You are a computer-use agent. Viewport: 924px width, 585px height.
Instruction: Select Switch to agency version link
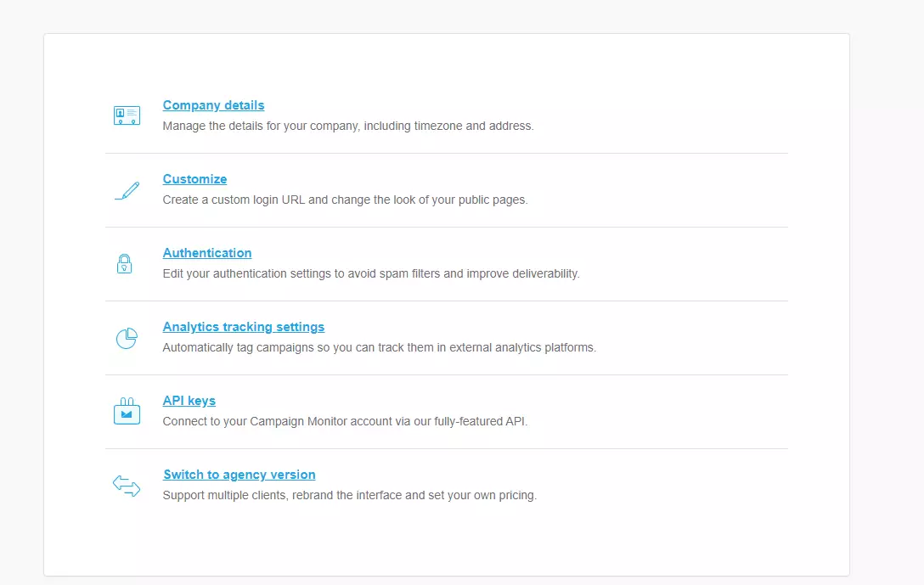click(239, 475)
